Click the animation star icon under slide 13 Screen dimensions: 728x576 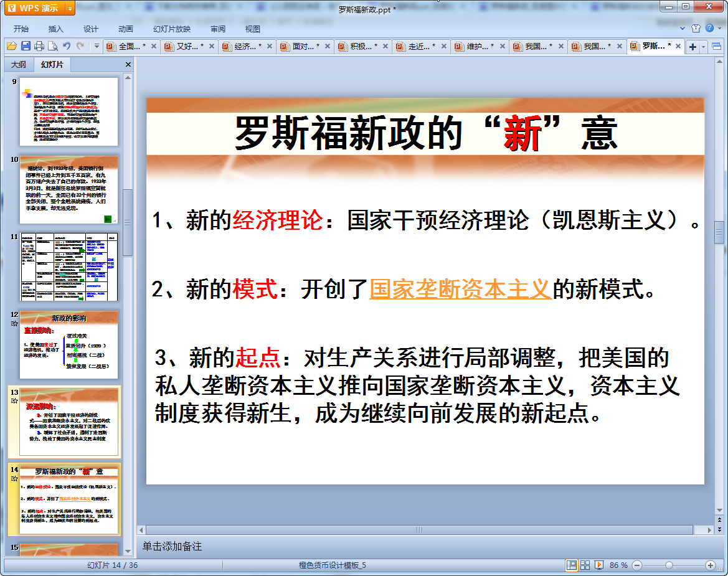coord(14,401)
